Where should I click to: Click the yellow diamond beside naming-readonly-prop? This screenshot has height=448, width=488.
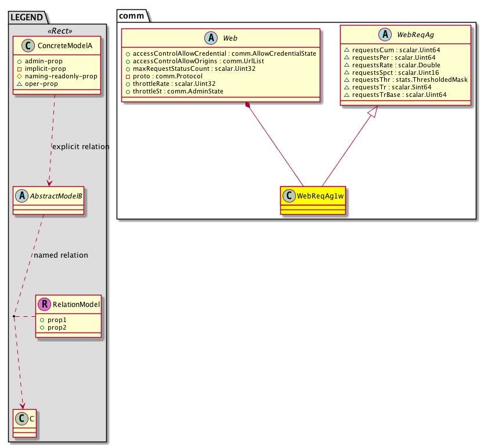tap(19, 76)
